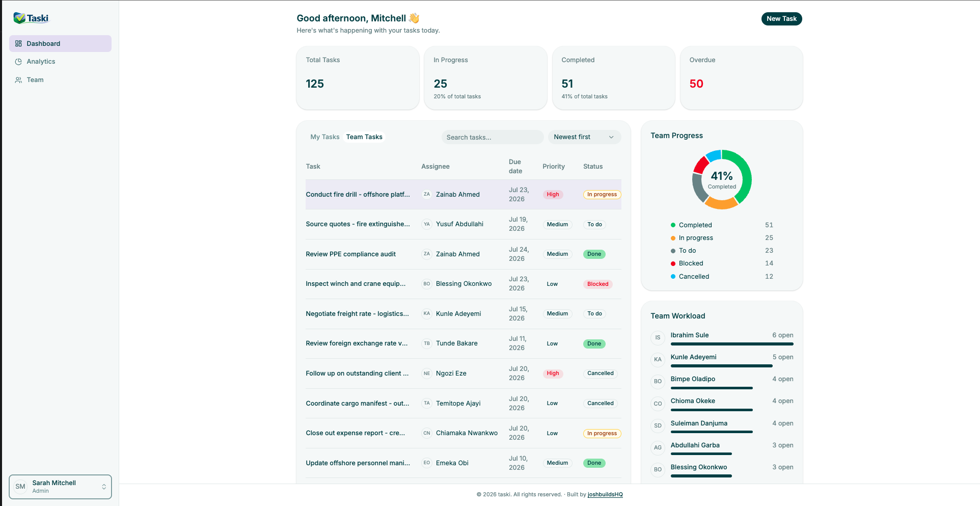The image size is (980, 506).
Task: Click To do status for Yusuf Abdullahi
Action: pyautogui.click(x=594, y=224)
